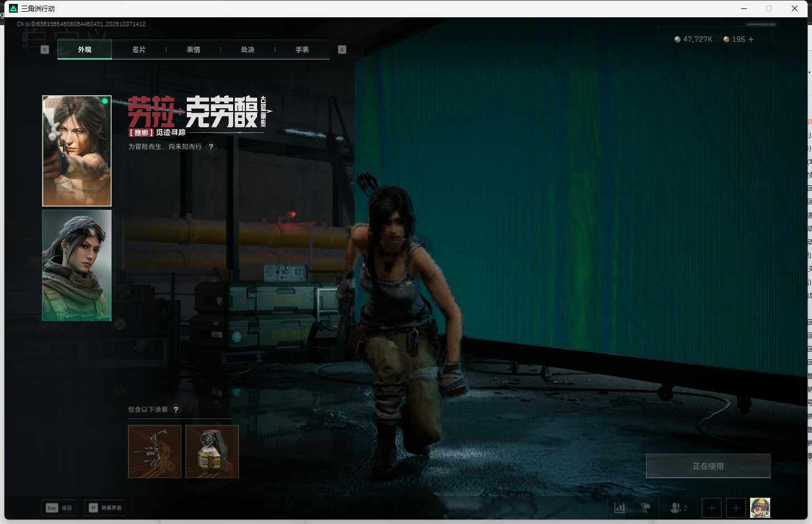Click the 三角洲行动 app icon in title bar
Viewport: 812px width, 524px height.
click(13, 8)
